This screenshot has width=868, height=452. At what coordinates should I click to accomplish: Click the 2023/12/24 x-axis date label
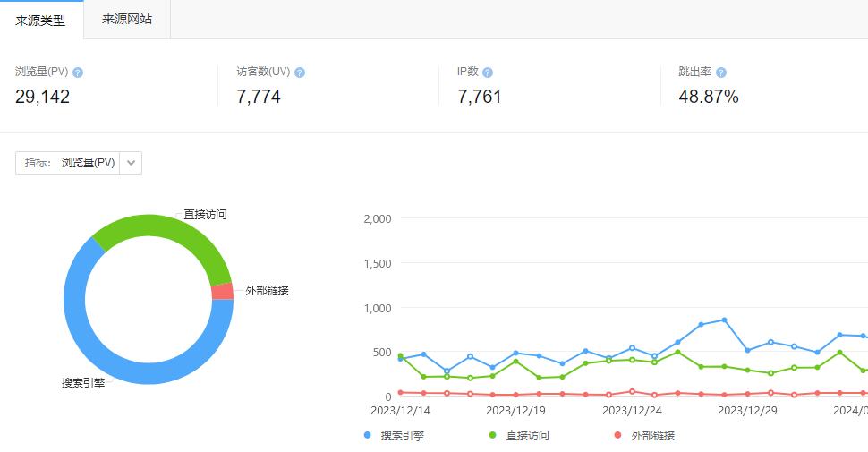pos(632,411)
